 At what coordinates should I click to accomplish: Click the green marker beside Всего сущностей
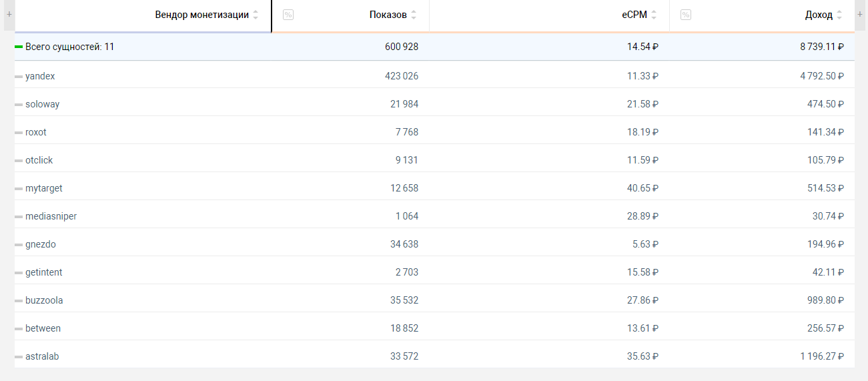click(19, 47)
